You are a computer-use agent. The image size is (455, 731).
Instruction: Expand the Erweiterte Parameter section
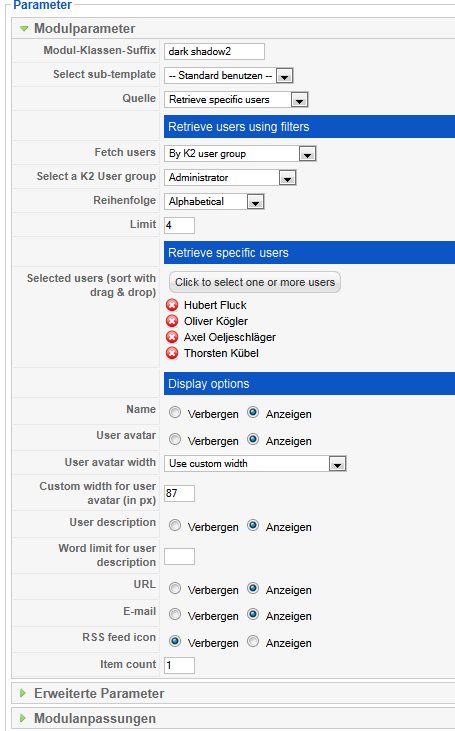[x=23, y=693]
